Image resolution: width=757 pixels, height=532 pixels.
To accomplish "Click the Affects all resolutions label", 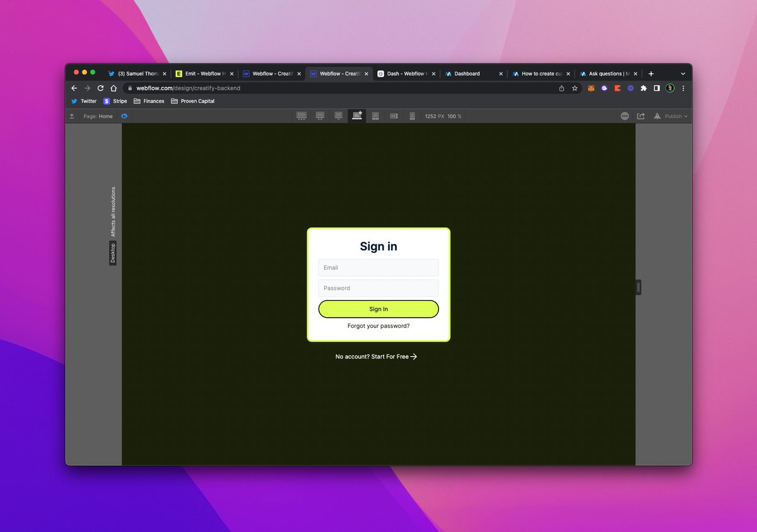I will tap(114, 212).
